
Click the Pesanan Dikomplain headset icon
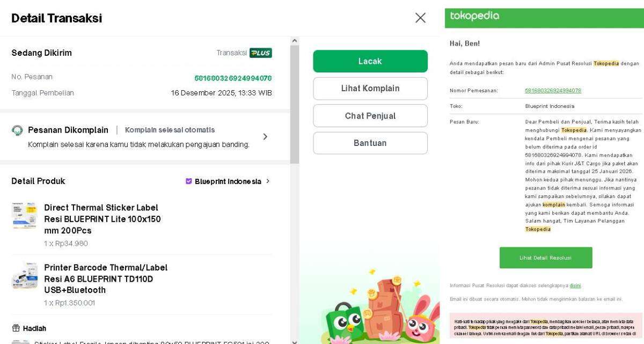17,130
